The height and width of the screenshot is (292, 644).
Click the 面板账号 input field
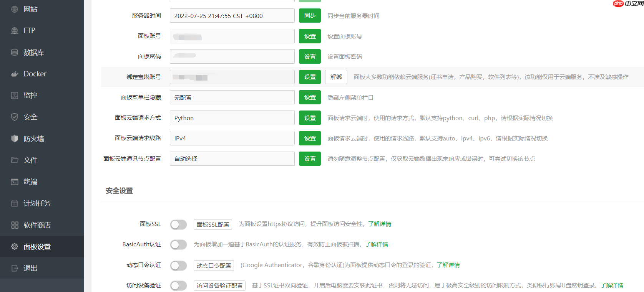pos(232,36)
